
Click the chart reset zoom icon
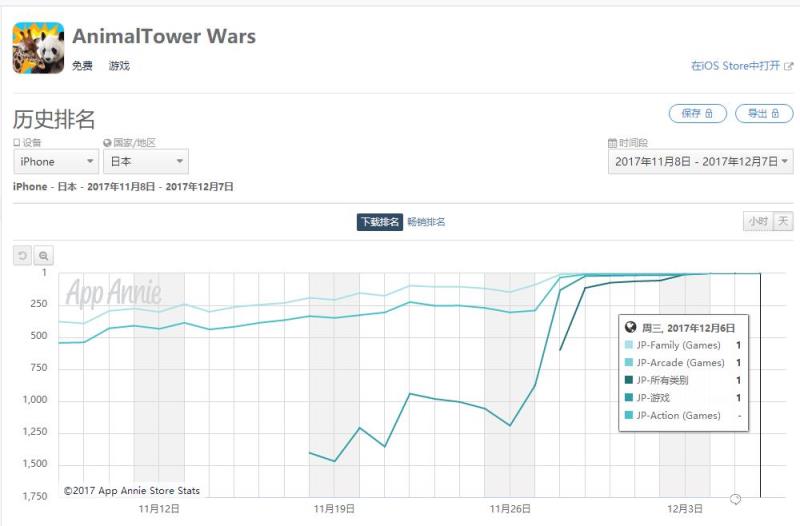(x=22, y=256)
